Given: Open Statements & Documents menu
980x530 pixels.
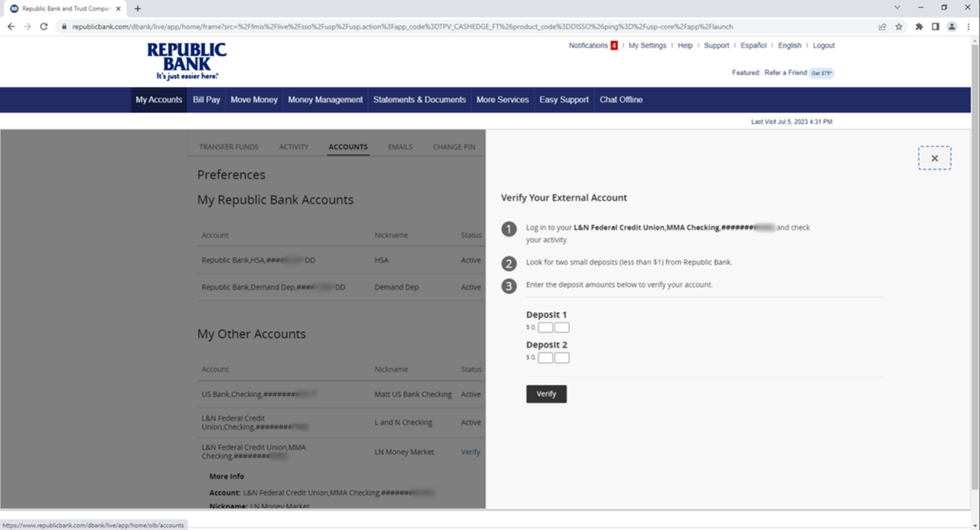Looking at the screenshot, I should pyautogui.click(x=420, y=100).
